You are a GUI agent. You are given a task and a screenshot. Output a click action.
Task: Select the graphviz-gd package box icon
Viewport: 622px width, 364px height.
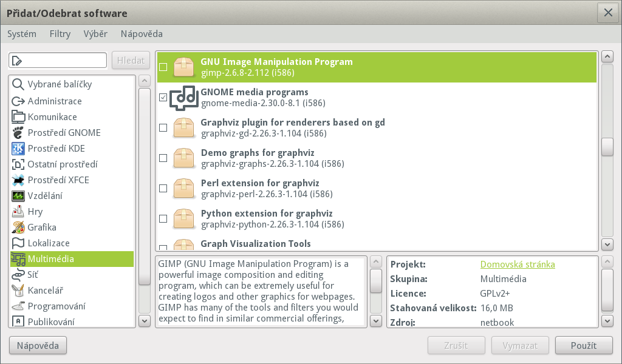click(183, 127)
